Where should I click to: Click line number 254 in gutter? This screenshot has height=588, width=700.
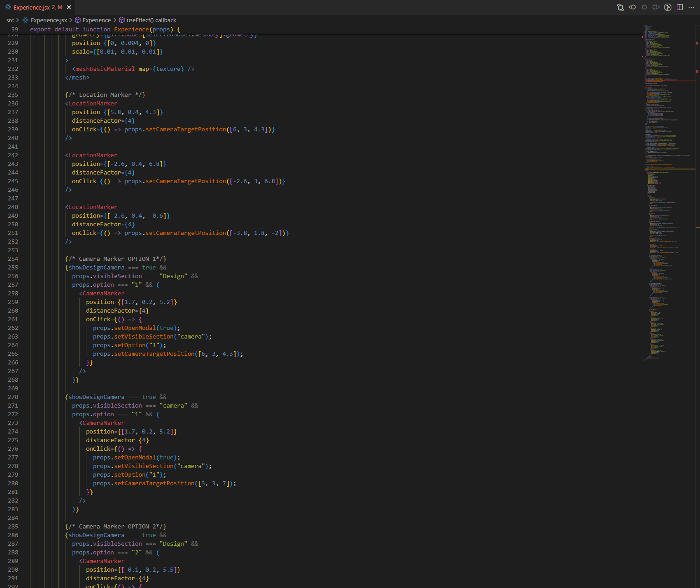point(13,259)
